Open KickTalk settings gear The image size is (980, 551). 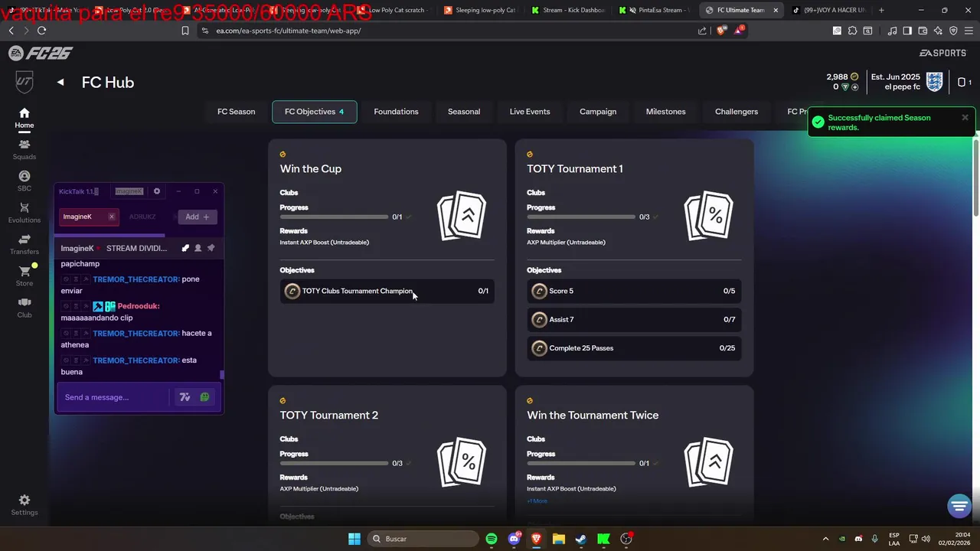click(157, 191)
